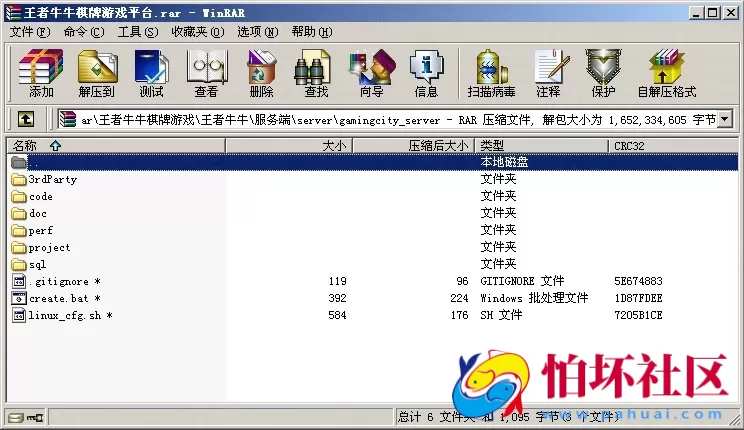This screenshot has width=744, height=430.
Task: Click the 查看 (View) toolbar icon
Action: [206, 67]
